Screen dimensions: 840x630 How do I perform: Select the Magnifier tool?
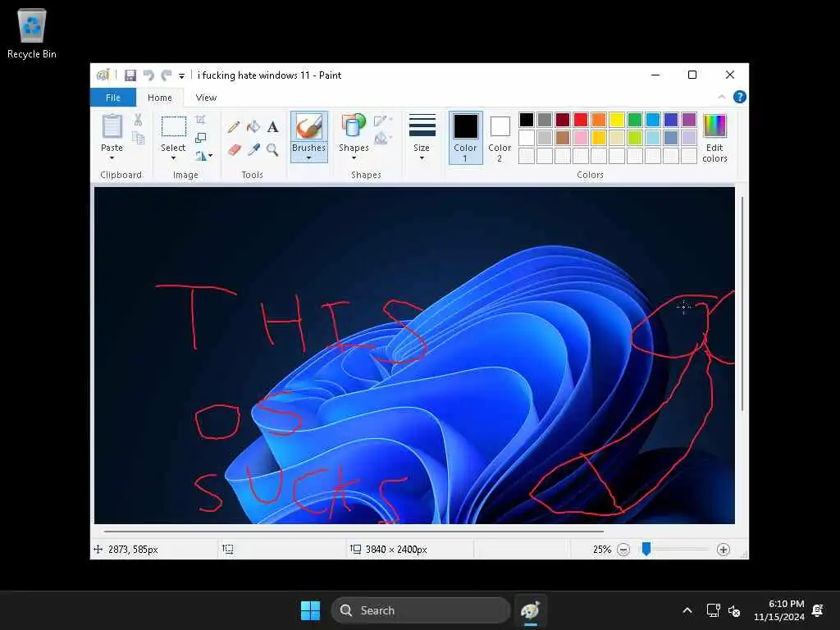[272, 149]
